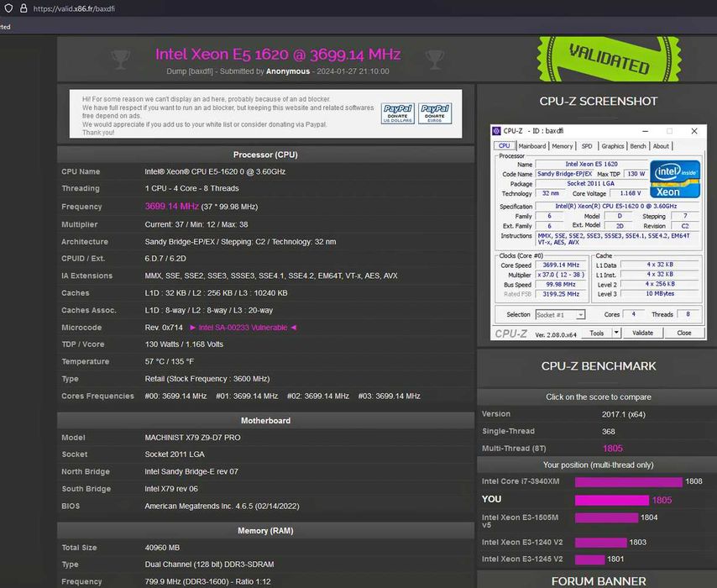This screenshot has height=588, width=717.
Task: Click the CPU Name value text
Action: (x=215, y=171)
